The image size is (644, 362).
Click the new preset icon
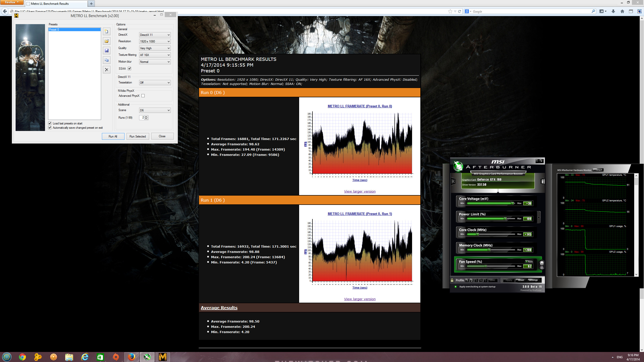[107, 32]
